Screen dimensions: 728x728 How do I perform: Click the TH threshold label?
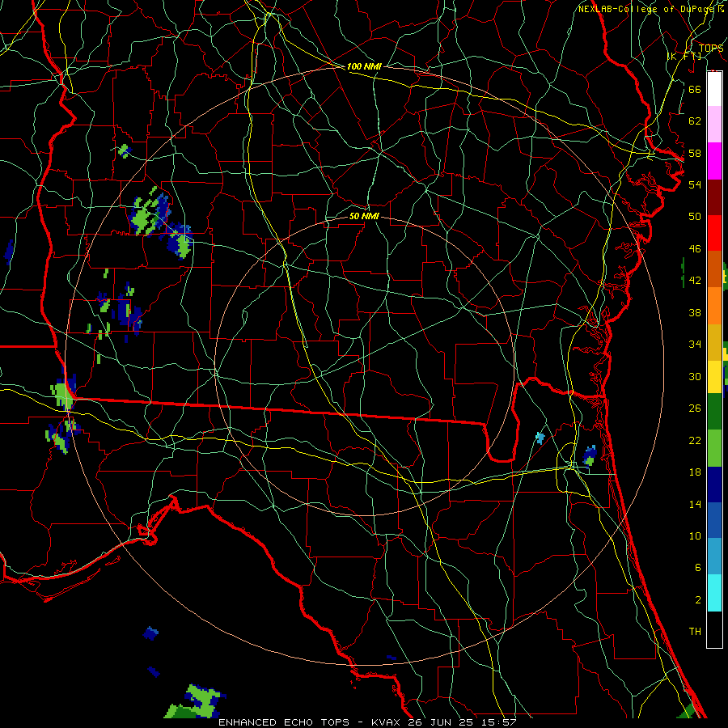click(x=695, y=632)
